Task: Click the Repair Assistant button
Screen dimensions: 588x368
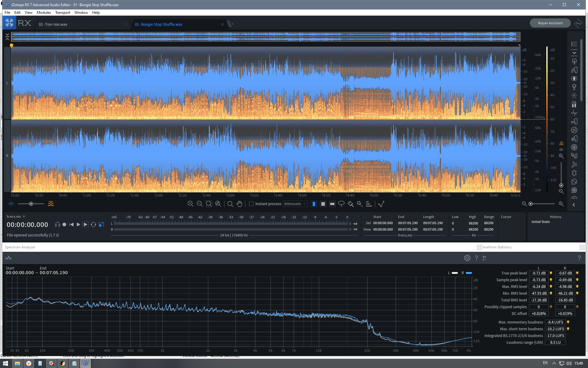Action: click(550, 23)
